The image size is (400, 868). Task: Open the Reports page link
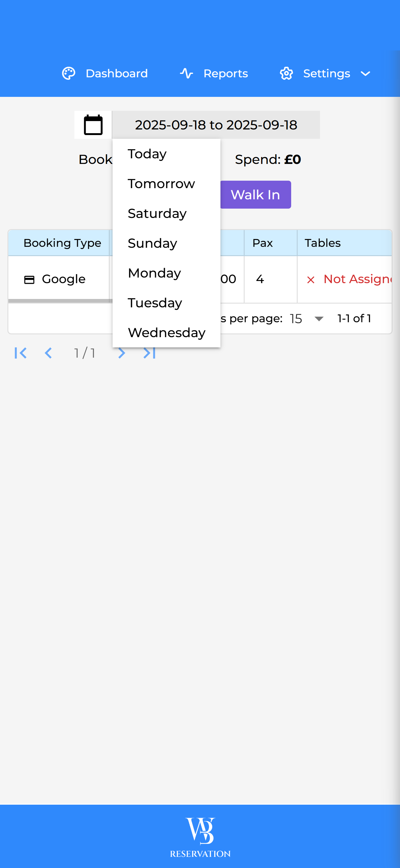(x=226, y=74)
